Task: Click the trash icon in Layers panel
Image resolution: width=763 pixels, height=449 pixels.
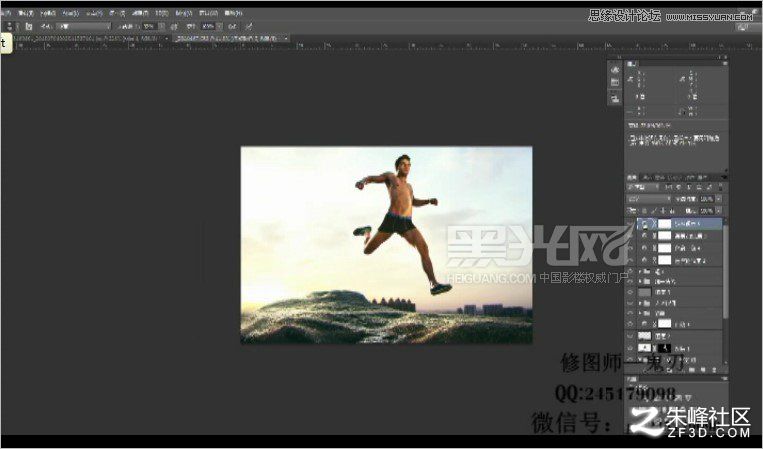Action: pos(714,370)
